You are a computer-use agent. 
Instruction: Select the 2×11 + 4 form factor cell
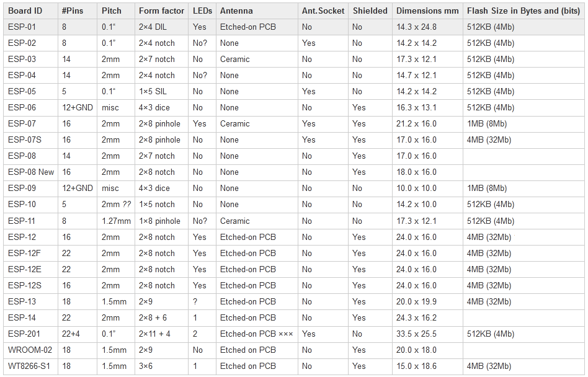click(x=154, y=334)
